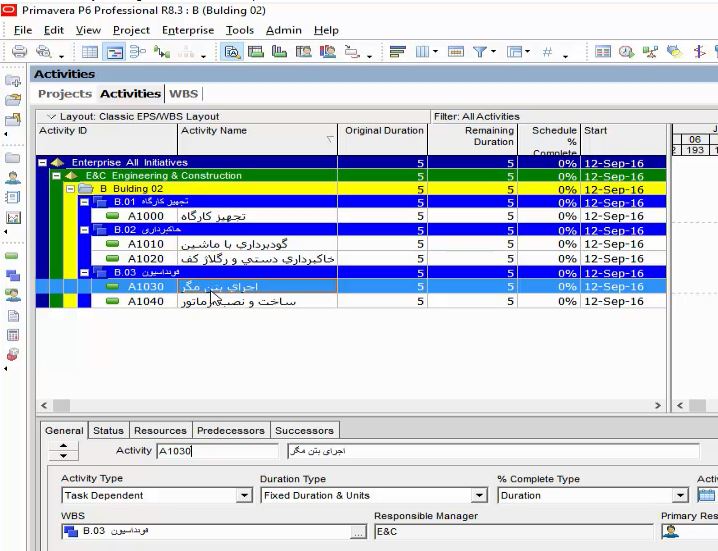Click the hash number toolbar icon
The image size is (718, 551).
click(x=547, y=52)
